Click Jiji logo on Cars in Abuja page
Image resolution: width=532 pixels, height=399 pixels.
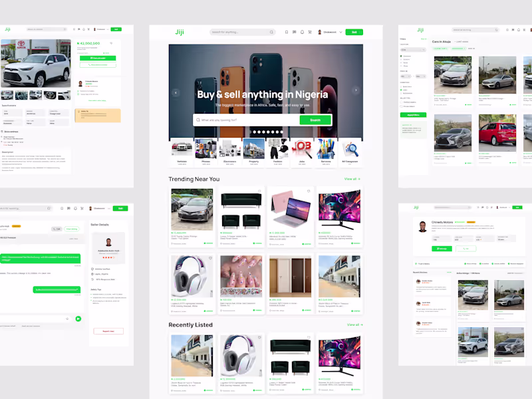[x=420, y=30]
